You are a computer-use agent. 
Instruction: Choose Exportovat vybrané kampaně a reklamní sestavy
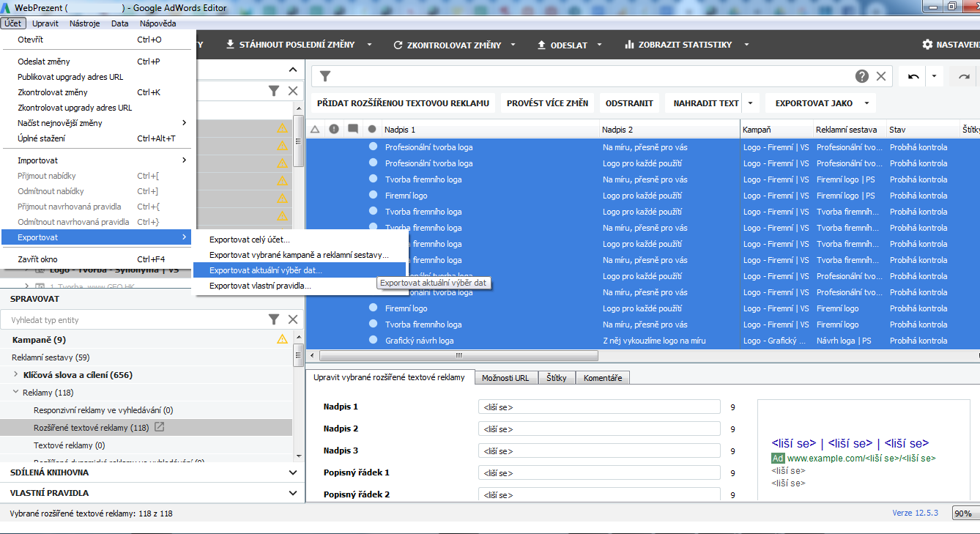click(x=300, y=255)
